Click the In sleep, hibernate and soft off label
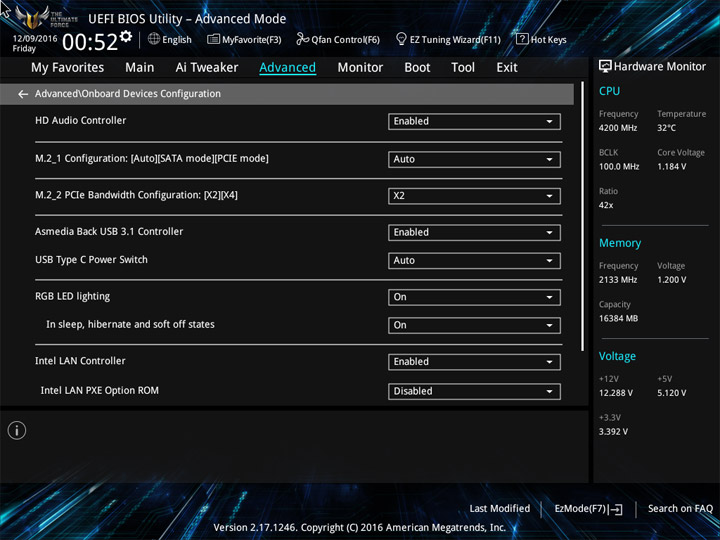 coord(130,325)
